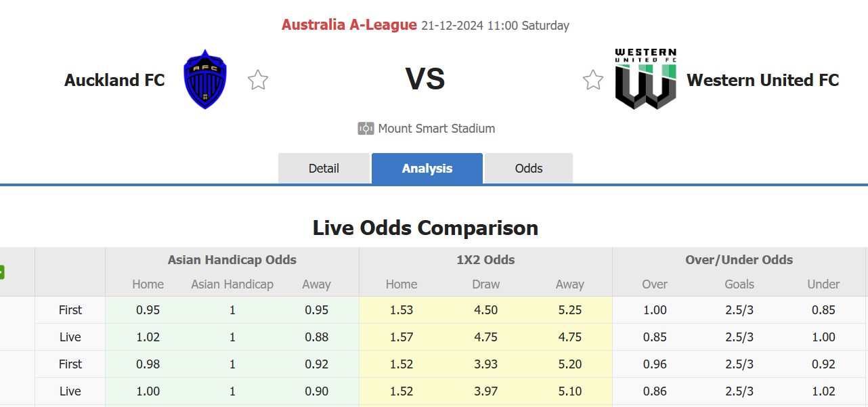Select the first 'Live' odds row
Screen dimensions: 868x407
[x=70, y=337]
